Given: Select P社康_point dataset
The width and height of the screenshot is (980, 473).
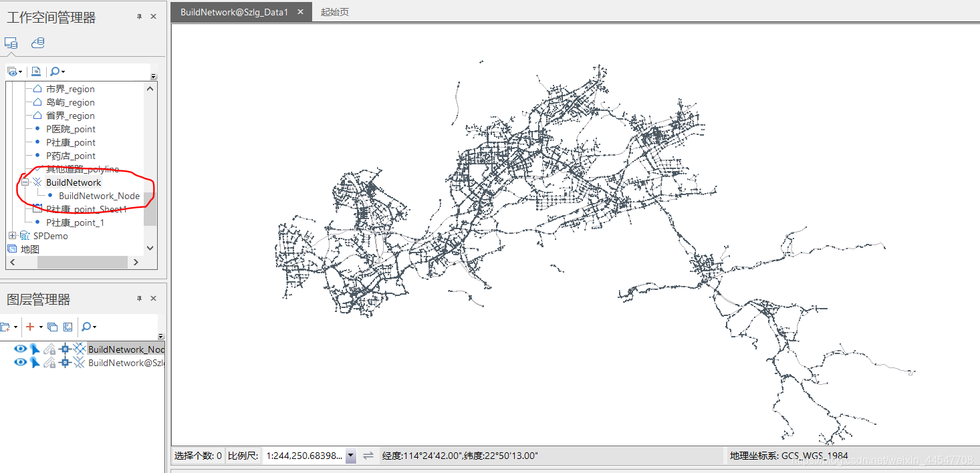Looking at the screenshot, I should (x=71, y=142).
